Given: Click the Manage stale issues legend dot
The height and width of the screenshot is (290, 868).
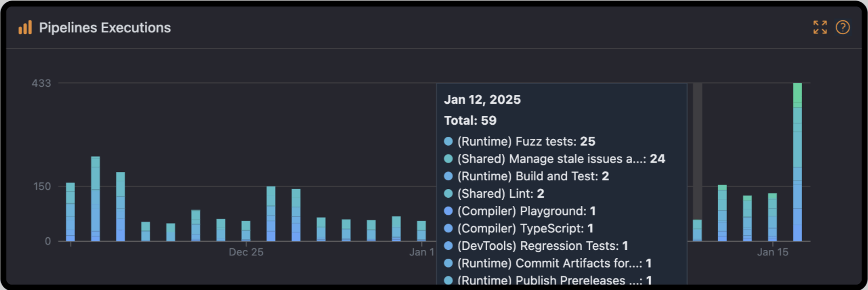Looking at the screenshot, I should coord(448,159).
